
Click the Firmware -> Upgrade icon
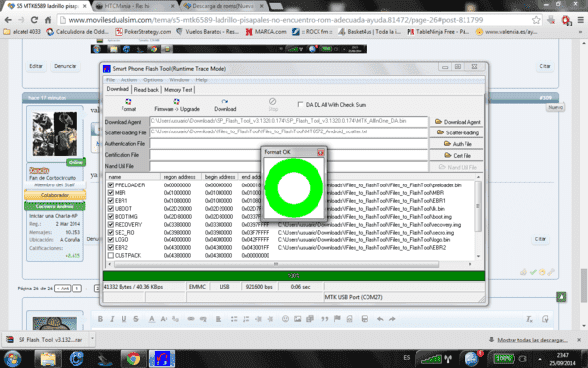pos(176,105)
